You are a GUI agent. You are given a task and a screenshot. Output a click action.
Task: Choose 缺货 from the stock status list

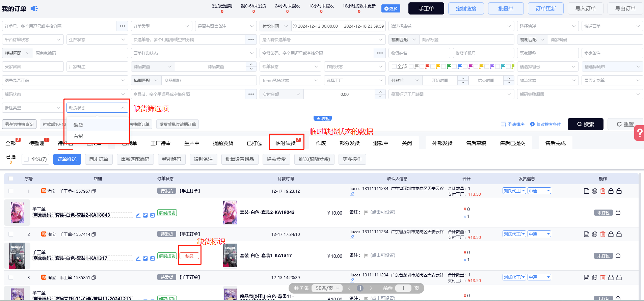click(98, 125)
